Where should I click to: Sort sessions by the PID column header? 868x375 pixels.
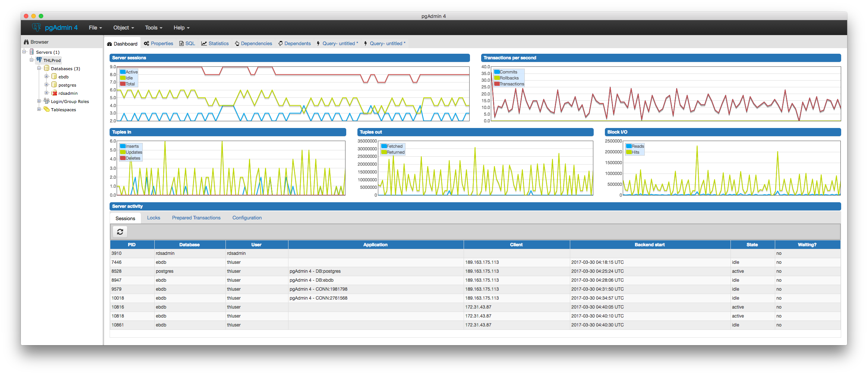pyautogui.click(x=132, y=245)
